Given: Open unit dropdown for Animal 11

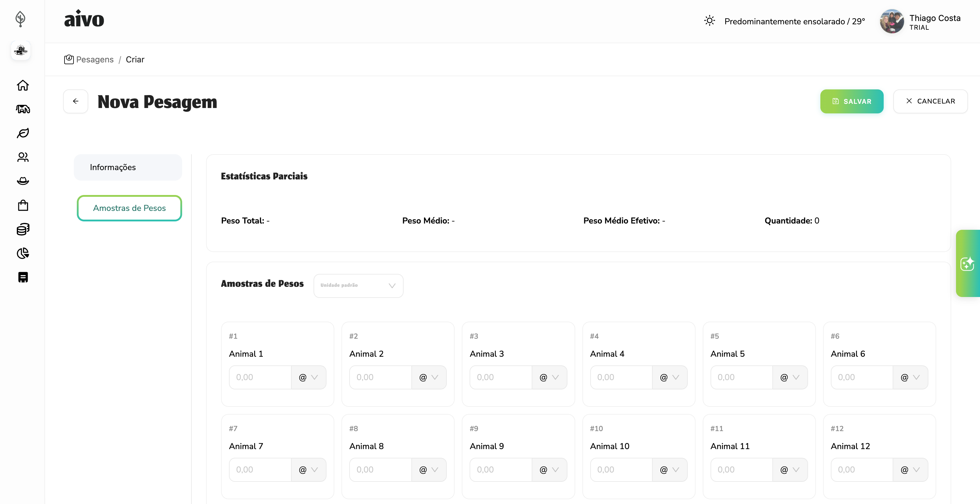Looking at the screenshot, I should coord(790,470).
